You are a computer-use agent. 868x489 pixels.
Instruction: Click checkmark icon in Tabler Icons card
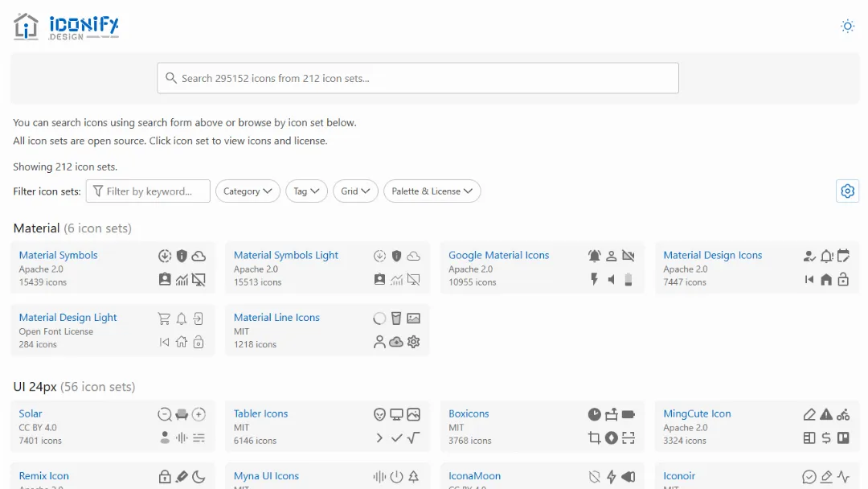tap(396, 438)
